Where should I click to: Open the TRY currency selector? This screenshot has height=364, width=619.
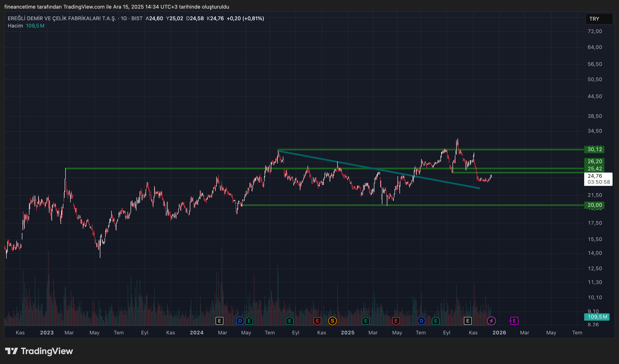click(x=599, y=19)
